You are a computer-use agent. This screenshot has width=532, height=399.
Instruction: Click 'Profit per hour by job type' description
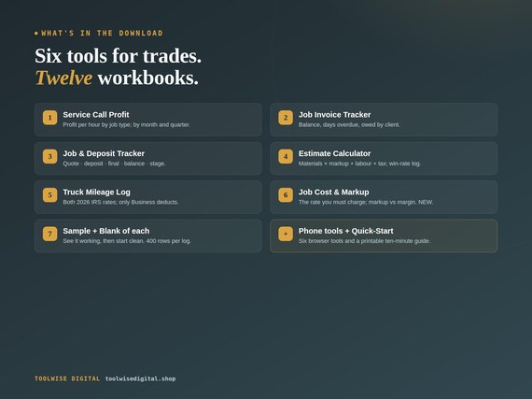[126, 124]
